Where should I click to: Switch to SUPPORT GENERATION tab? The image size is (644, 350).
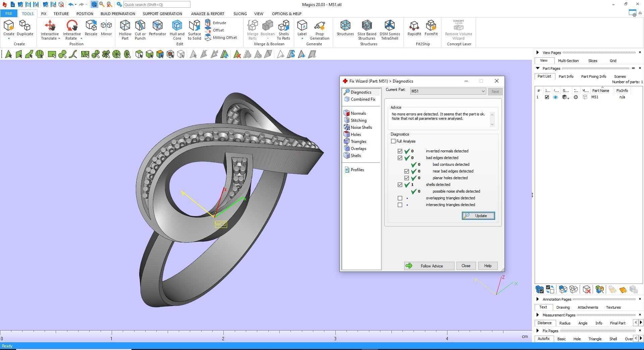pyautogui.click(x=162, y=14)
